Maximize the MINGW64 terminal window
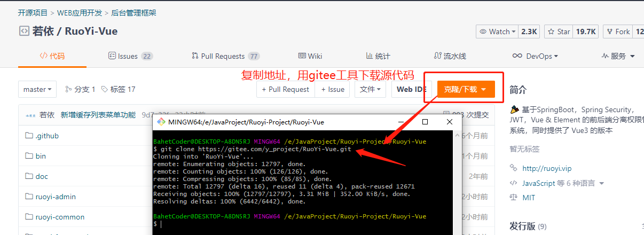 pyautogui.click(x=425, y=122)
